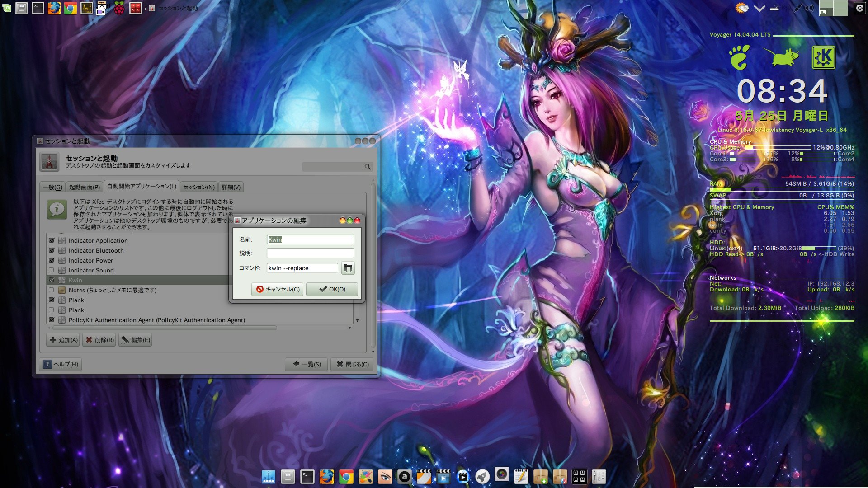The height and width of the screenshot is (488, 868).
Task: Click the キャンセル(C) cancel button
Action: coord(277,289)
